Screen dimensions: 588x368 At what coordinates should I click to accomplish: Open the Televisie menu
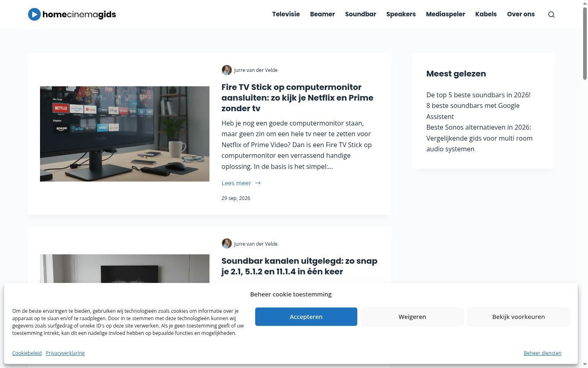click(286, 14)
